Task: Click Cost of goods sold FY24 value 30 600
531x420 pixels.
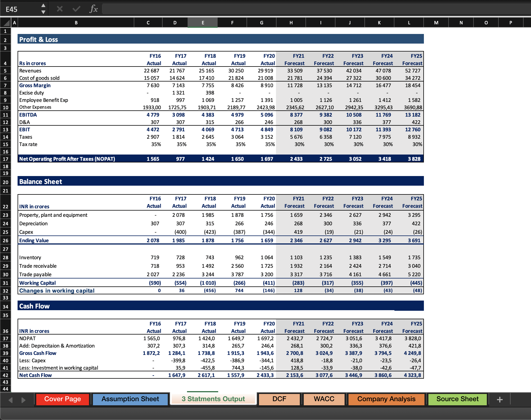Action: click(x=383, y=78)
